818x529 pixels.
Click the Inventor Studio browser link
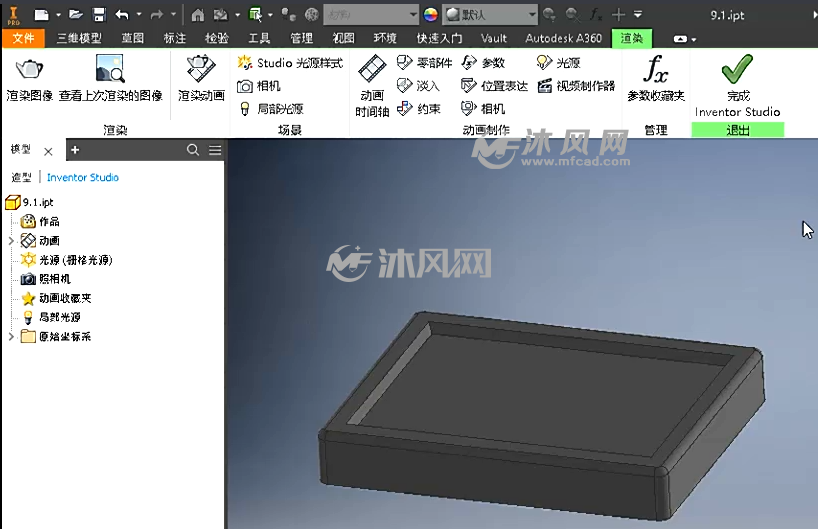(83, 177)
